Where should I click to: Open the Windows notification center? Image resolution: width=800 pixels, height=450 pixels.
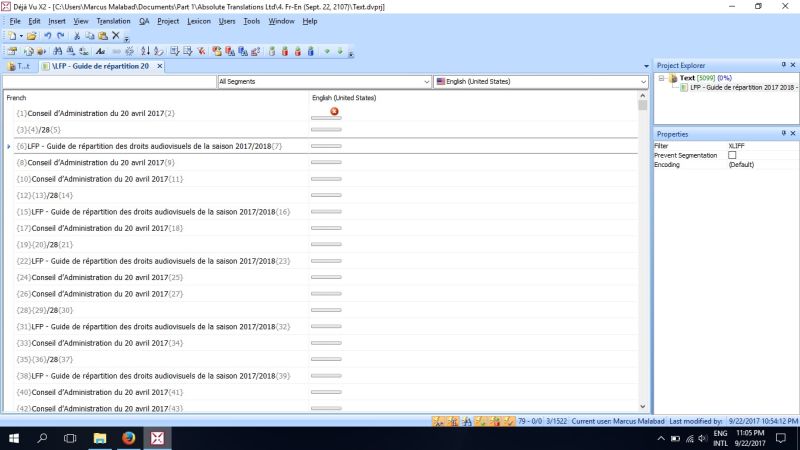pyautogui.click(x=781, y=438)
